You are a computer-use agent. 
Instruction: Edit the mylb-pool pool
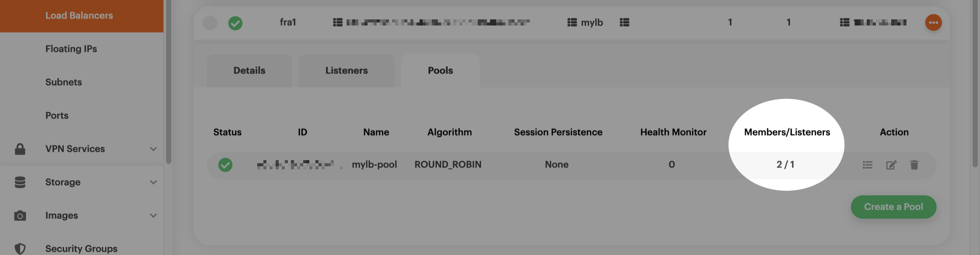click(x=891, y=165)
